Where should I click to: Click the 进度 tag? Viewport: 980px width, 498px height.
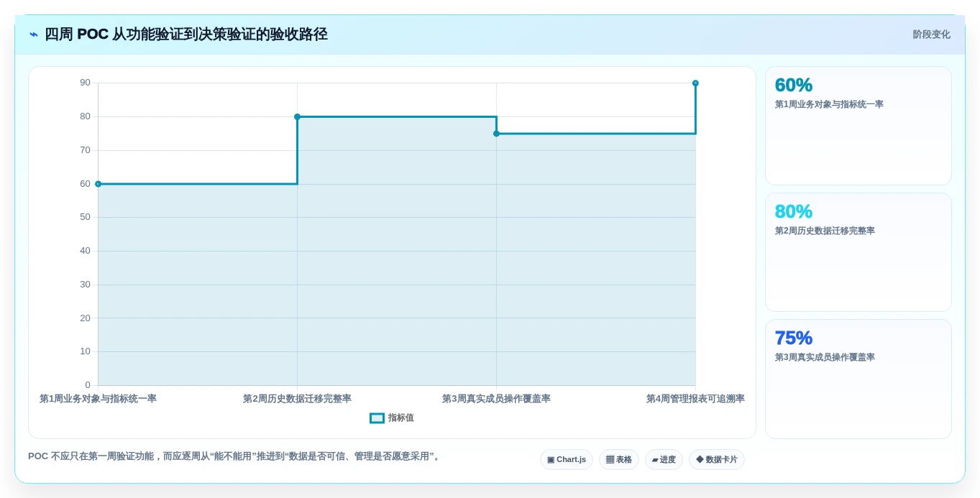pos(664,459)
